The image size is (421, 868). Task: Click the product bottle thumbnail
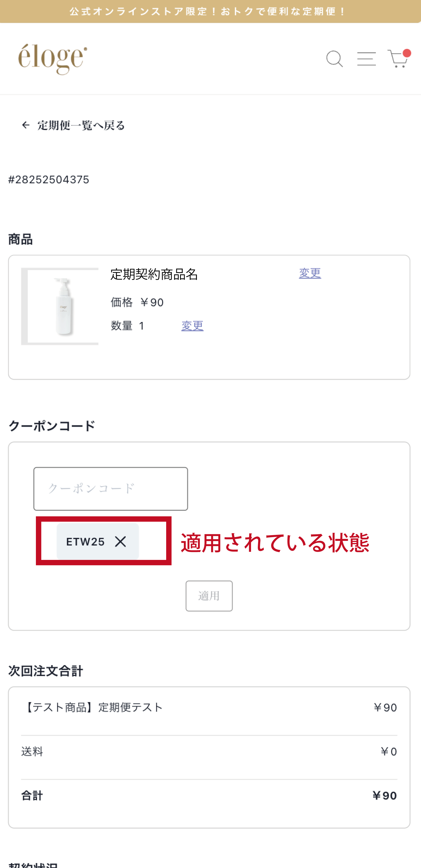[x=60, y=306]
